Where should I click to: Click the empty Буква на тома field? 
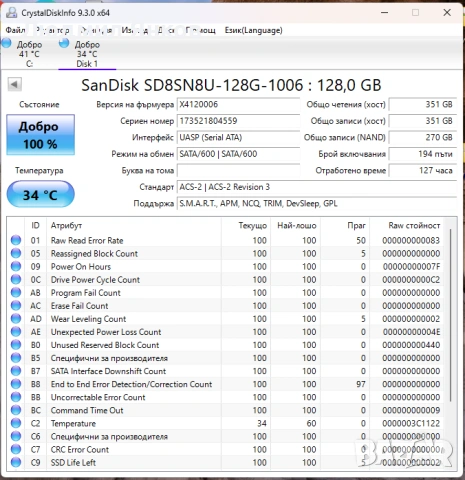238,171
